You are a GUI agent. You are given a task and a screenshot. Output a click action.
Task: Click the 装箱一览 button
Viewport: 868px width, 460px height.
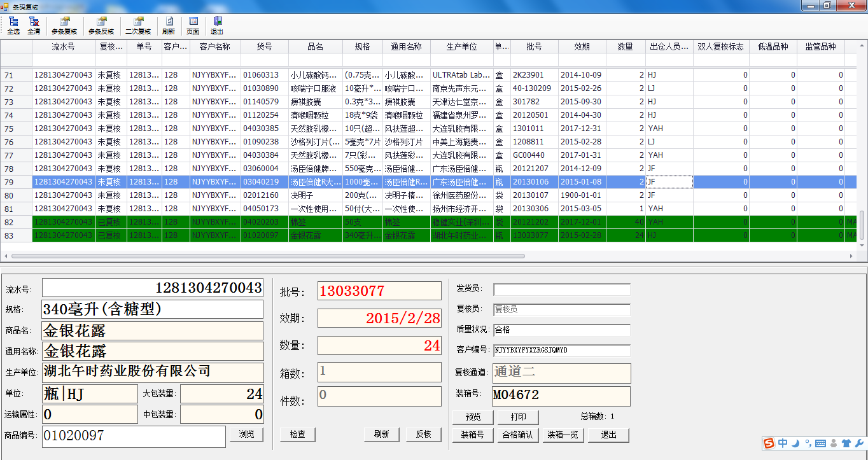tap(563, 435)
